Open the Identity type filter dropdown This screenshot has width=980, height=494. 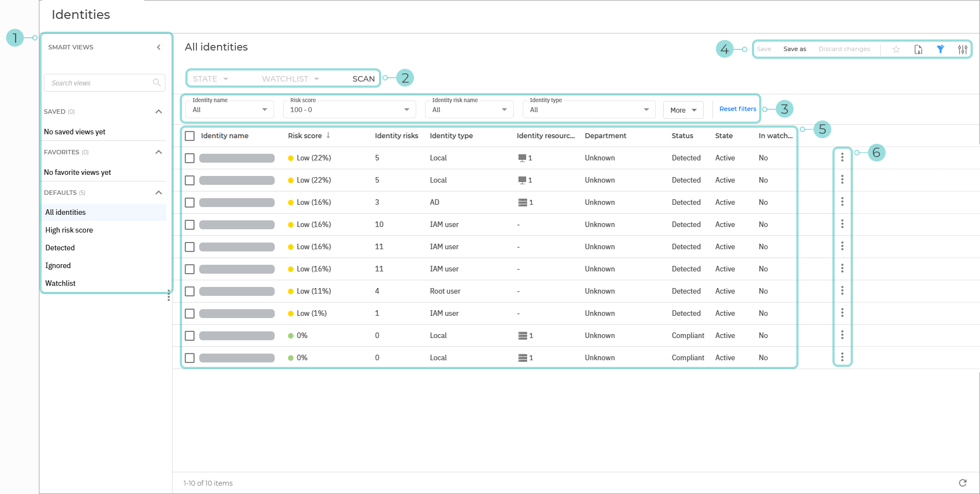click(589, 110)
